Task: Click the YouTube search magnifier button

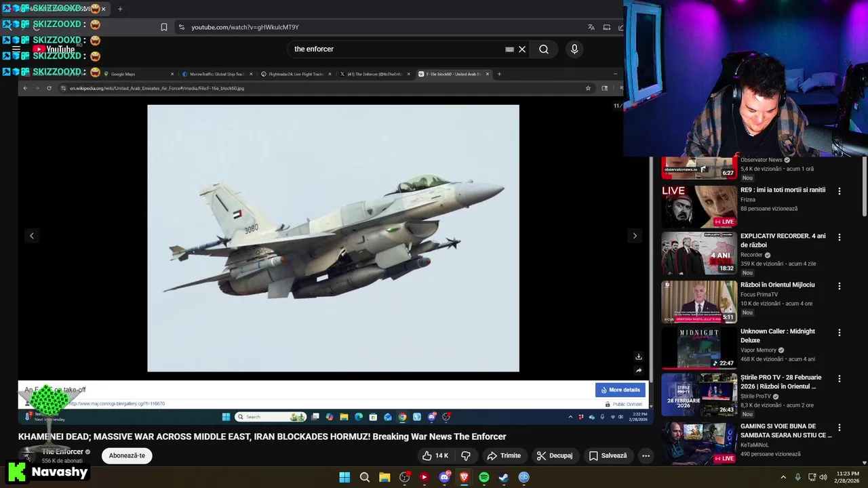Action: (544, 49)
